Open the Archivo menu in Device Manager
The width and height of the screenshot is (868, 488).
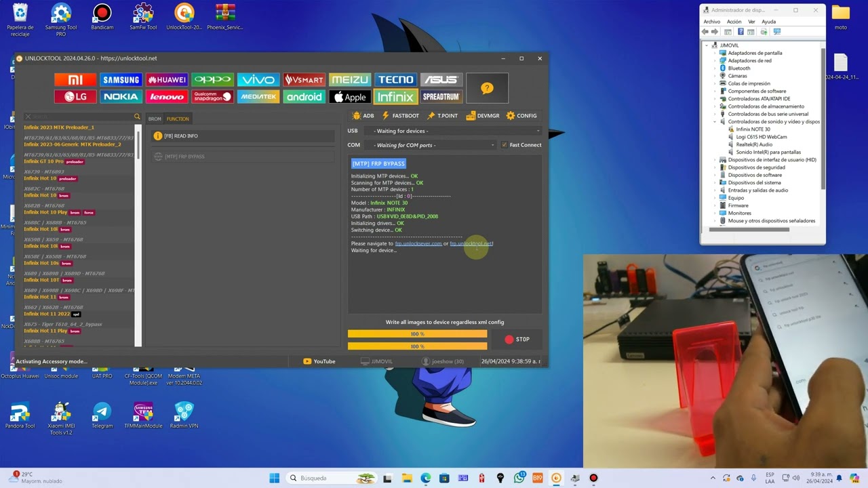pyautogui.click(x=711, y=22)
